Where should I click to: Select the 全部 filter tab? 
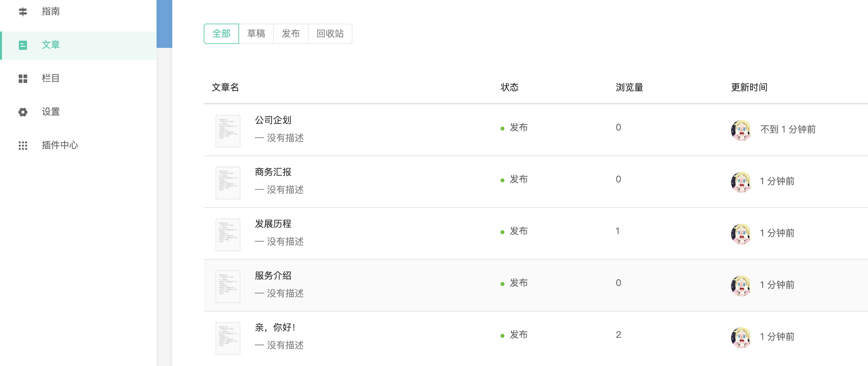point(221,34)
